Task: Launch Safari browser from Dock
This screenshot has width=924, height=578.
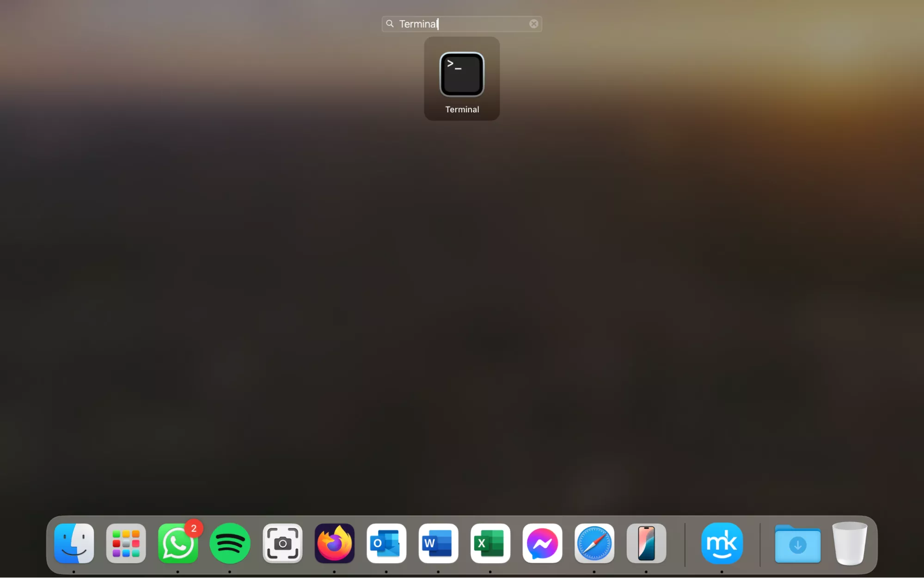Action: pyautogui.click(x=594, y=543)
